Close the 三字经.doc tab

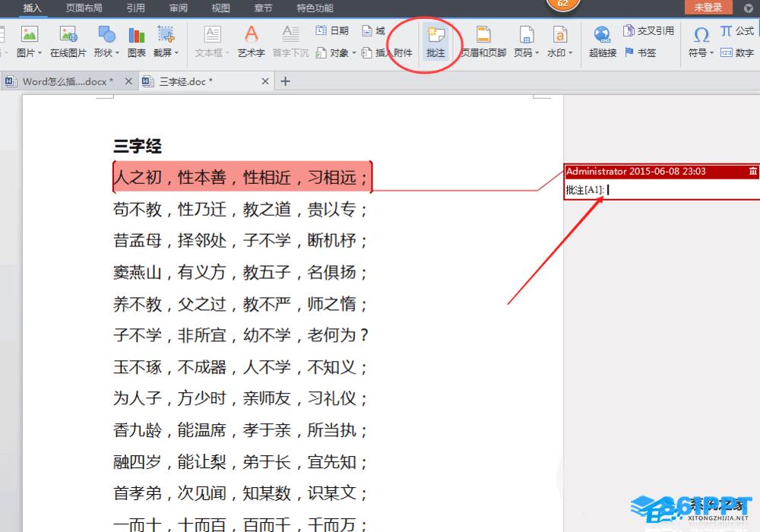pyautogui.click(x=265, y=81)
